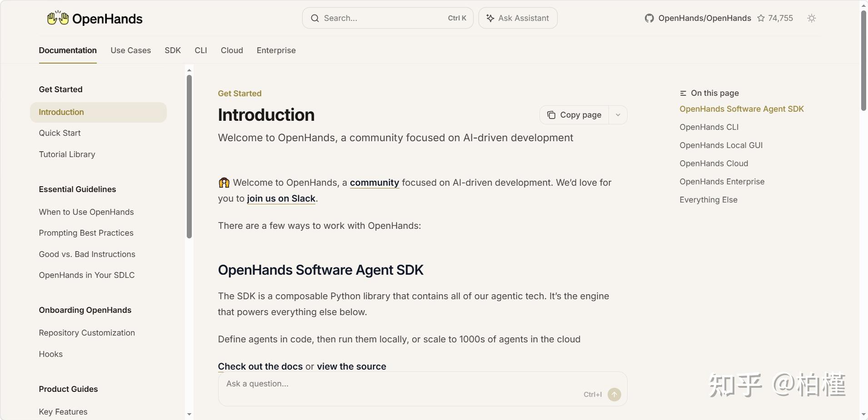
Task: Select Introduction in the sidebar
Action: [x=98, y=112]
